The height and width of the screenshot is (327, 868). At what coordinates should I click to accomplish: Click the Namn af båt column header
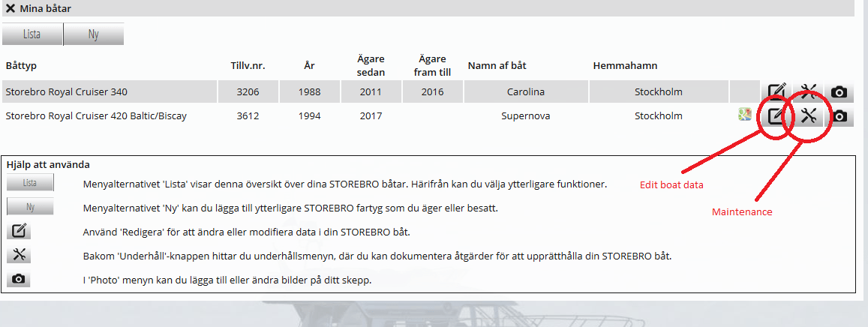[497, 65]
